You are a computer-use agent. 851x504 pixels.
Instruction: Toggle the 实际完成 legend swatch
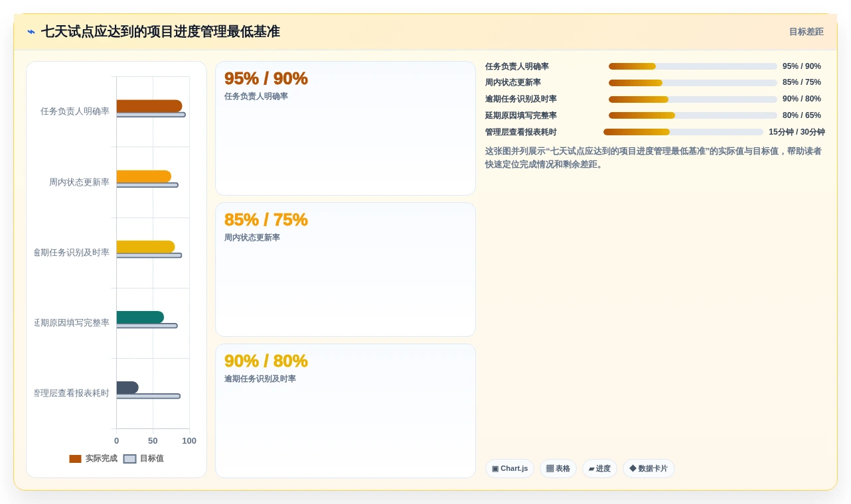point(75,459)
